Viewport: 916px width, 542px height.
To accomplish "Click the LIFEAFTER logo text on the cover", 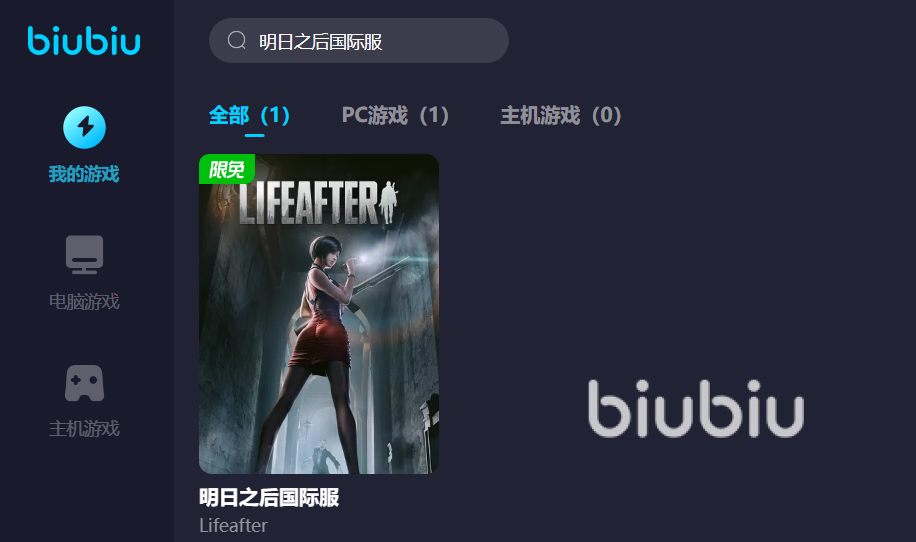I will click(x=308, y=203).
